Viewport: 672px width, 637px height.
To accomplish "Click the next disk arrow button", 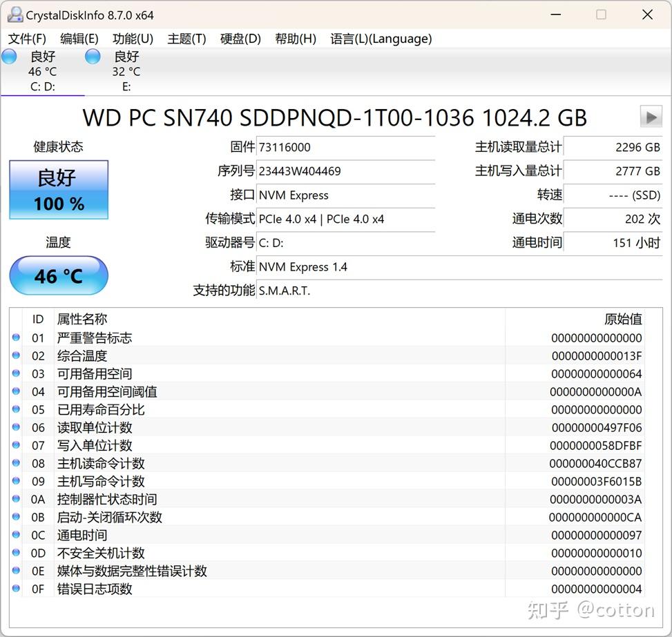I will pos(651,117).
